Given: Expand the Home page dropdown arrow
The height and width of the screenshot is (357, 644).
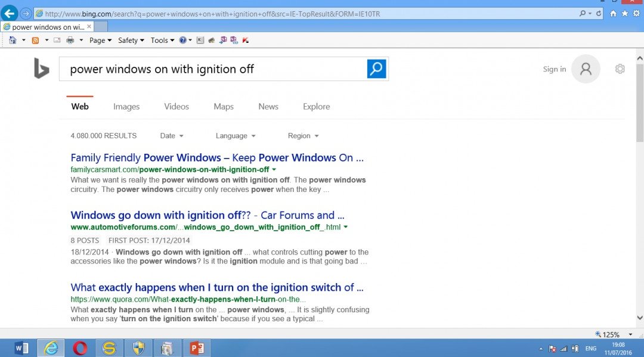Looking at the screenshot, I should click(x=23, y=40).
